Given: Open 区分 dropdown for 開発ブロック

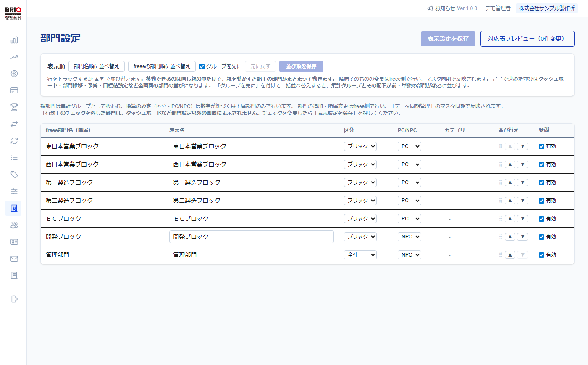Looking at the screenshot, I should click(x=360, y=237).
